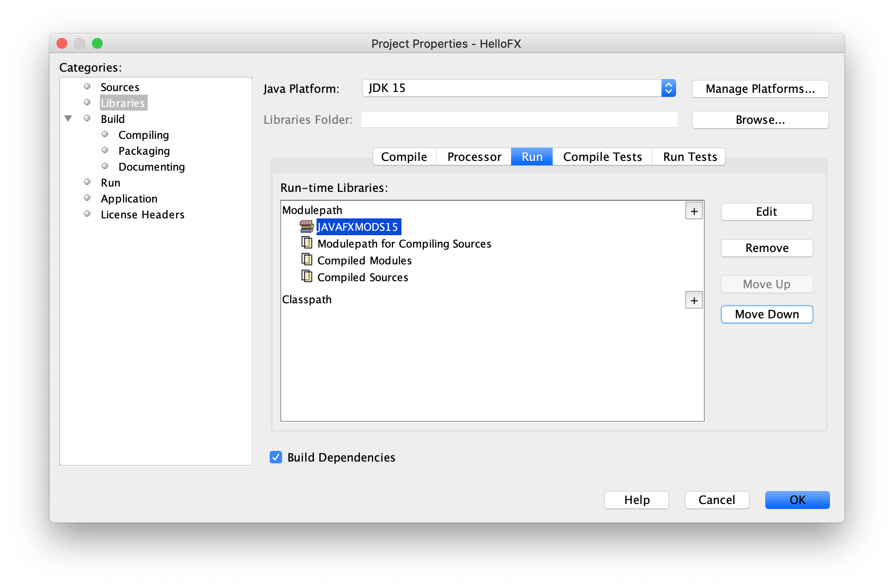
Task: Click the plus button beside Modulepath
Action: coord(694,211)
